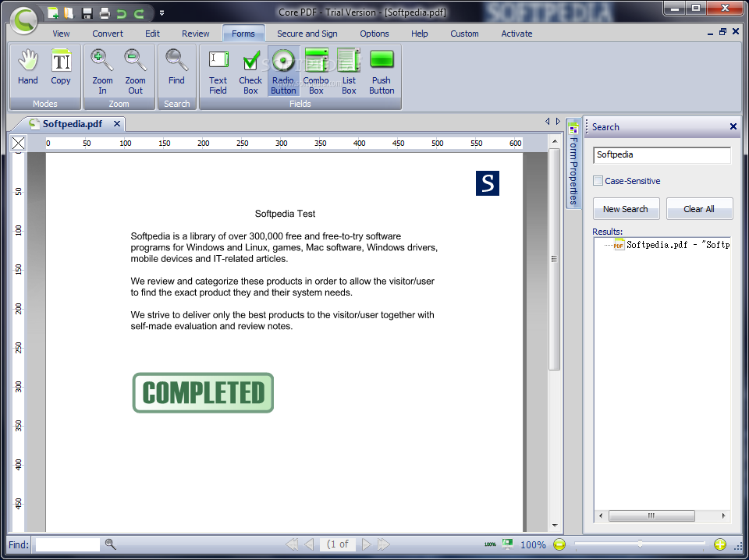
Task: Click the document scroll up arrow
Action: (555, 141)
